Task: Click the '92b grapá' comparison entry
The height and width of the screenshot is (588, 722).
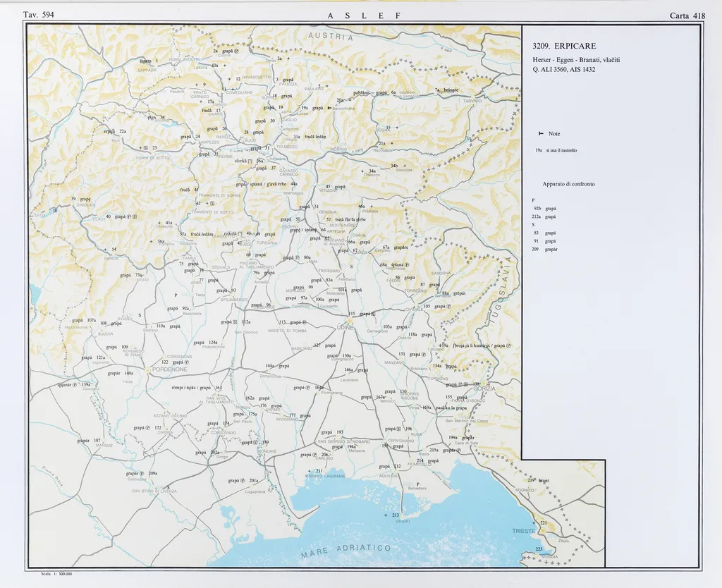Action: click(x=545, y=209)
